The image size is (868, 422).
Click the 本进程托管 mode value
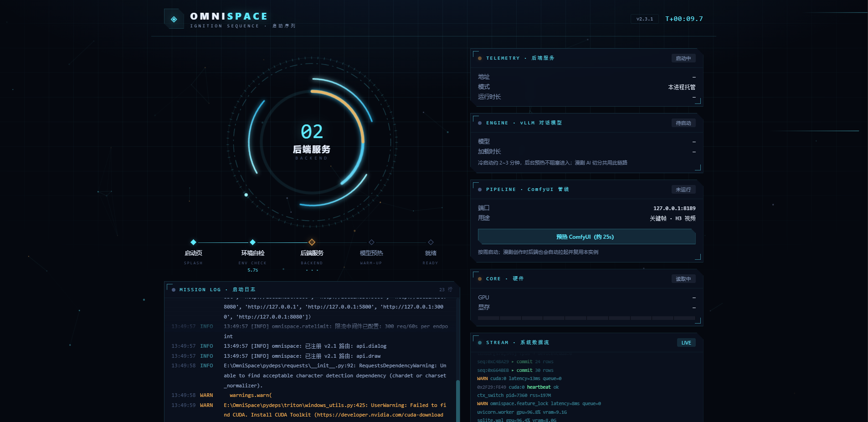click(x=682, y=87)
